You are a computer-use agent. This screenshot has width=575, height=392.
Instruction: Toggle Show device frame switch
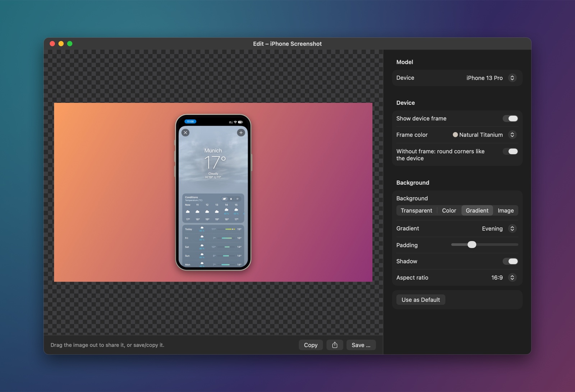tap(510, 119)
